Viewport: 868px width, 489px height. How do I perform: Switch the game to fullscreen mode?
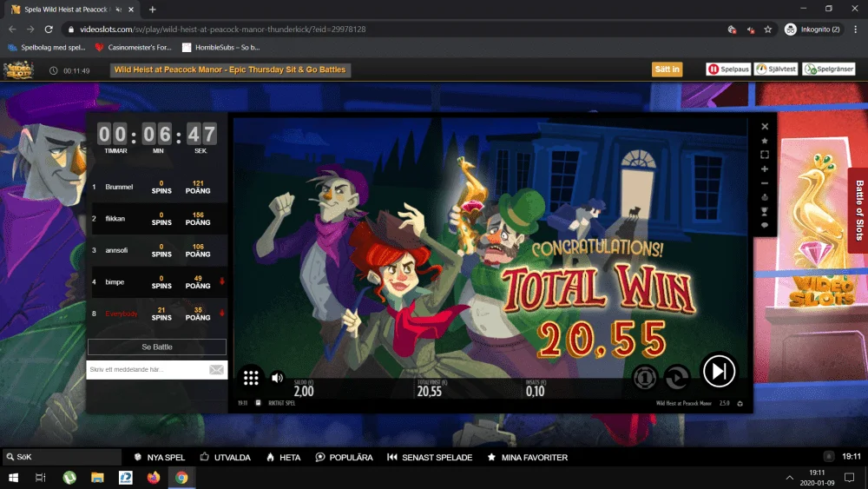[765, 155]
